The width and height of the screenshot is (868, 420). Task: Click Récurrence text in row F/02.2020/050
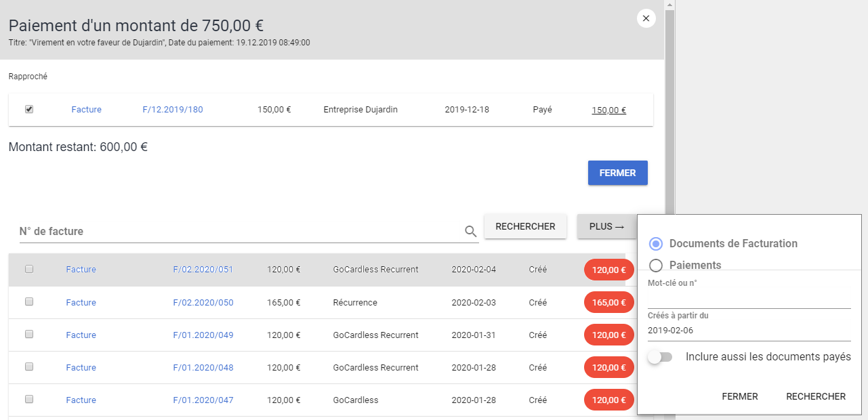click(x=355, y=303)
